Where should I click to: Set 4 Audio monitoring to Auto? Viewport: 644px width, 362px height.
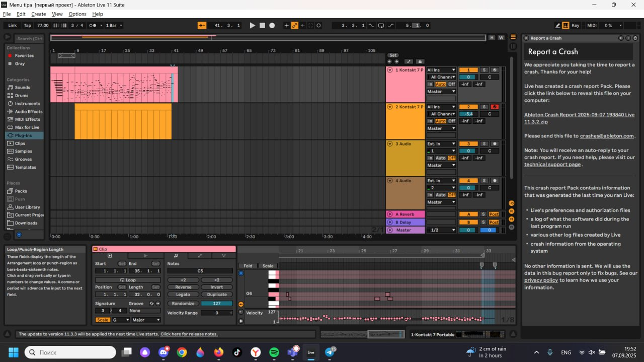point(441,195)
